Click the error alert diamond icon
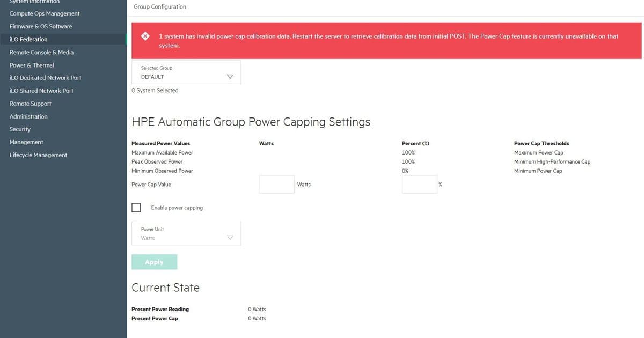Image resolution: width=644 pixels, height=338 pixels. (145, 36)
